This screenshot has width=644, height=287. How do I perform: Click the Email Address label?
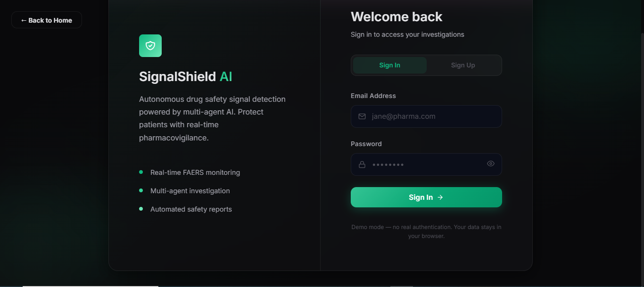coord(373,96)
